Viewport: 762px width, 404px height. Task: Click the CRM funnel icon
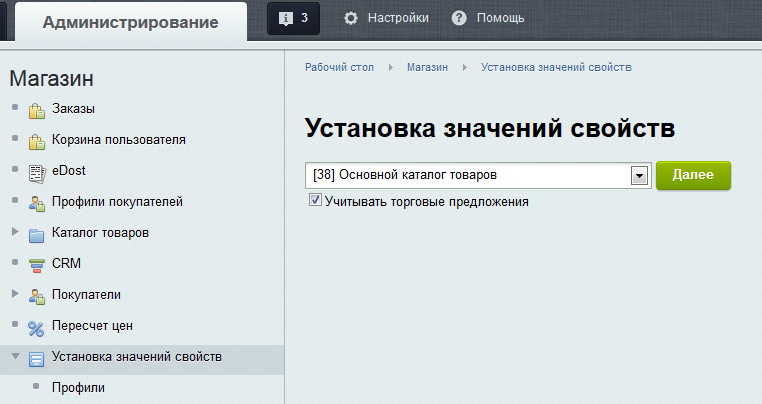pos(37,265)
